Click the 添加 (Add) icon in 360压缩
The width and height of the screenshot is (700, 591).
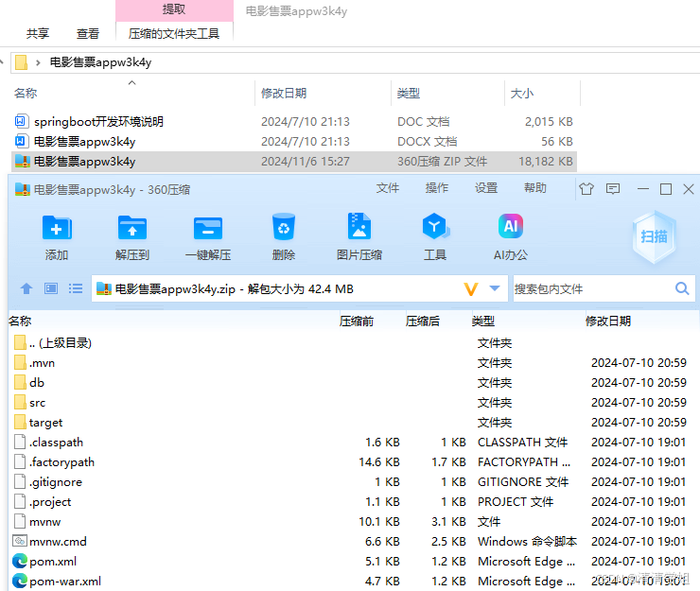57,229
